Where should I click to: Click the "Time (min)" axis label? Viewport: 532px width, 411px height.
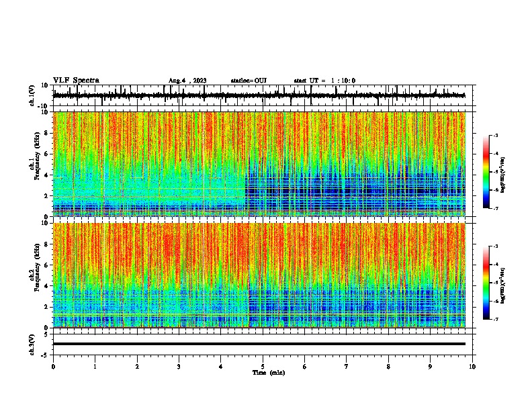(x=269, y=373)
